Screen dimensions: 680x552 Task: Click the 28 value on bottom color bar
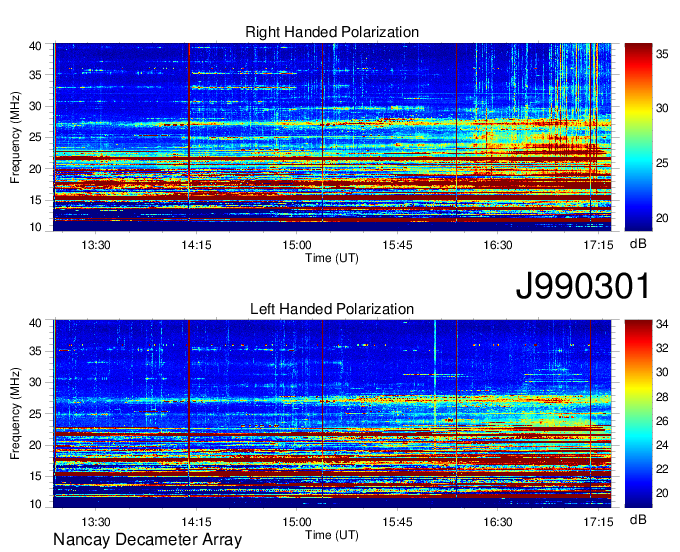pos(662,397)
